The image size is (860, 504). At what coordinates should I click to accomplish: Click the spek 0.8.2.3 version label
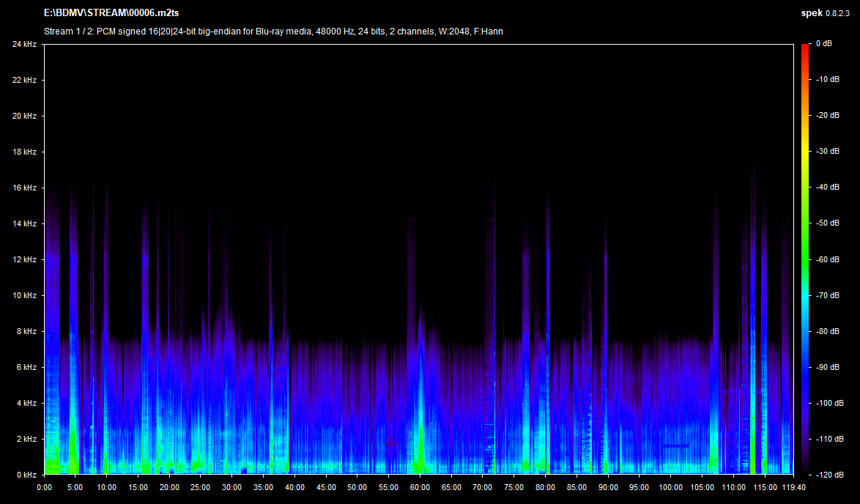(x=828, y=13)
